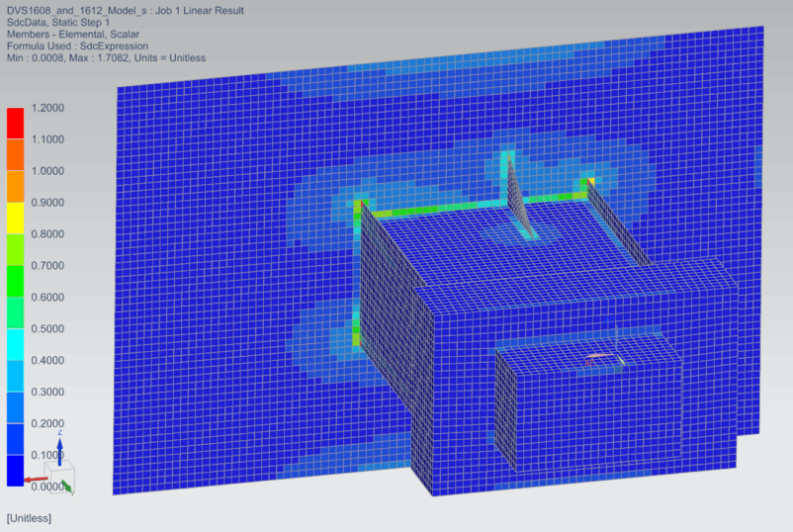This screenshot has width=793, height=532.
Task: Click 'Formula Used : SdcExpression' line
Action: point(77,46)
